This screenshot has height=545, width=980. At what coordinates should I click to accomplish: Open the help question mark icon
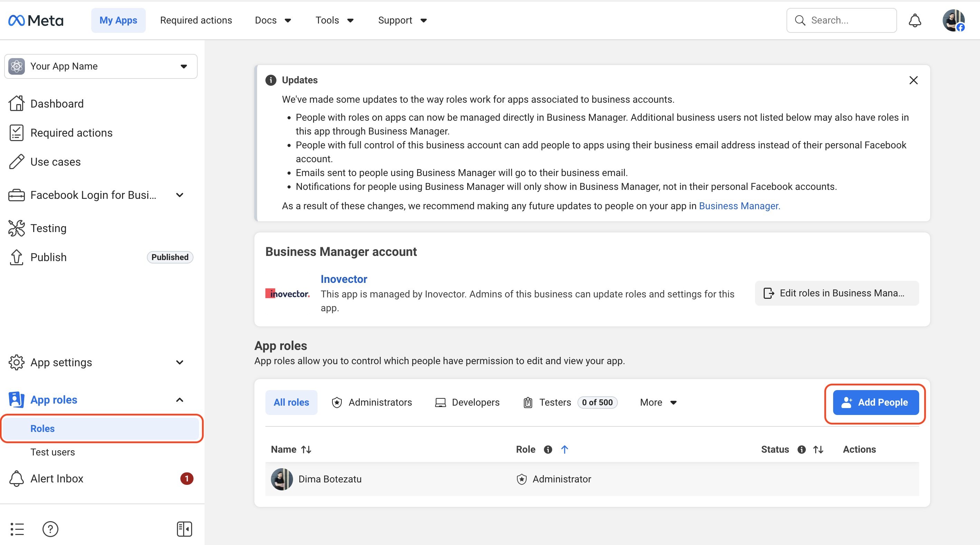[x=50, y=529]
